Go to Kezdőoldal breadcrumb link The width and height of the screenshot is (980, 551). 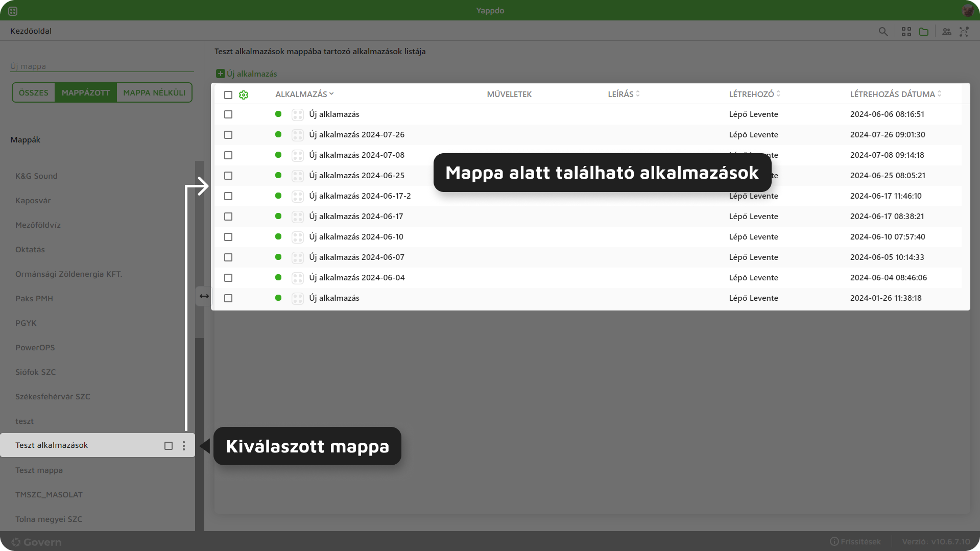pos(31,31)
